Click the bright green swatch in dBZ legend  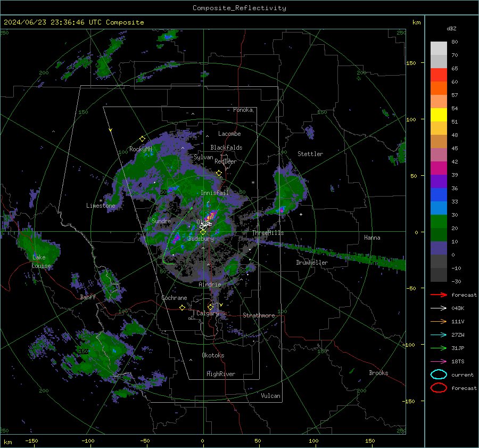439,221
